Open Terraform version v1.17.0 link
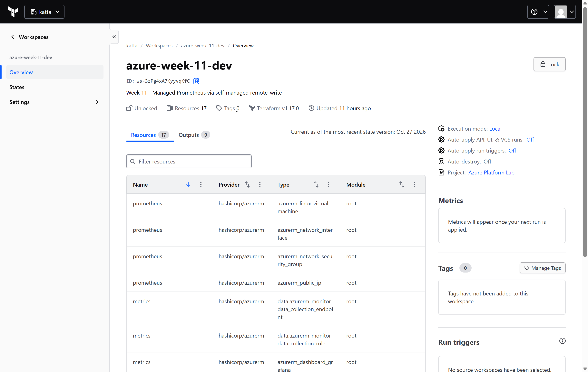Screen dimensions: 588x372 click(x=290, y=108)
